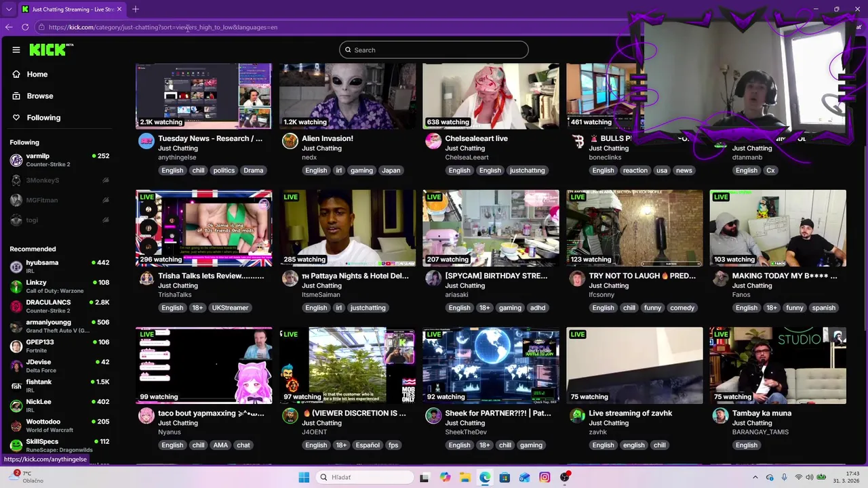Select the adhd tag

[538, 308]
